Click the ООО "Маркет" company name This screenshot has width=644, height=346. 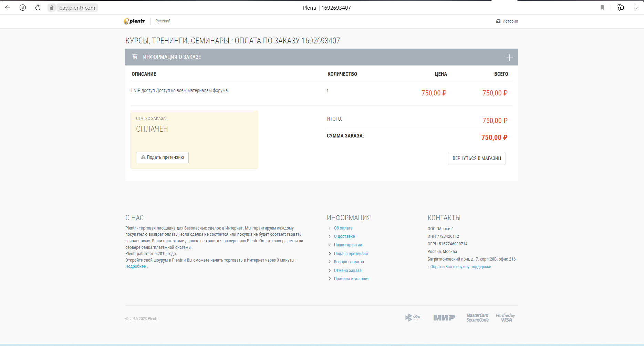click(x=440, y=229)
